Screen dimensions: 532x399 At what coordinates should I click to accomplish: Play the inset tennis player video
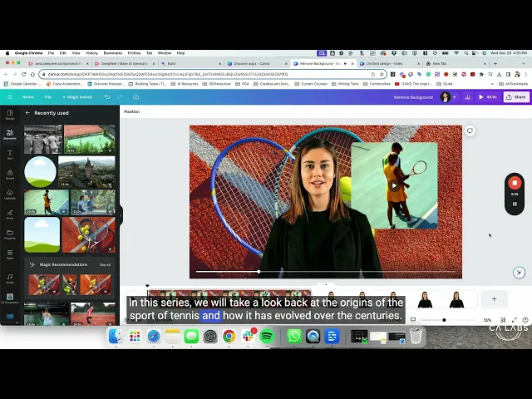394,185
